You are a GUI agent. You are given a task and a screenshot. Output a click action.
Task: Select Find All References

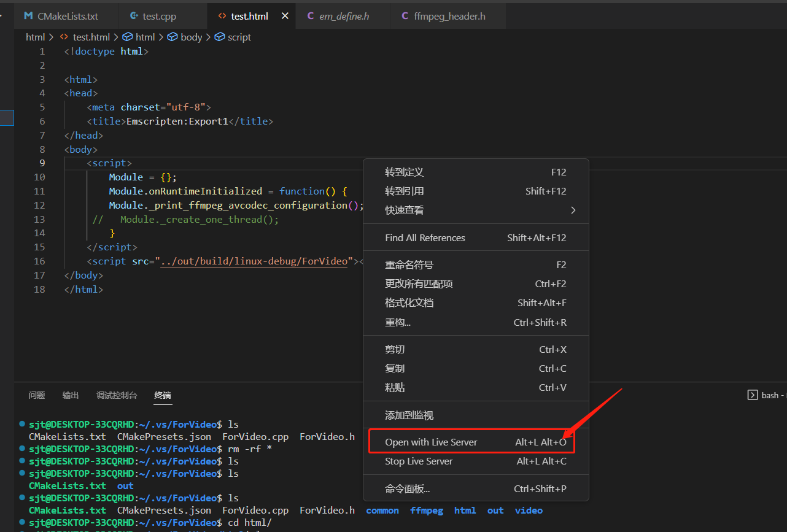[476, 237]
